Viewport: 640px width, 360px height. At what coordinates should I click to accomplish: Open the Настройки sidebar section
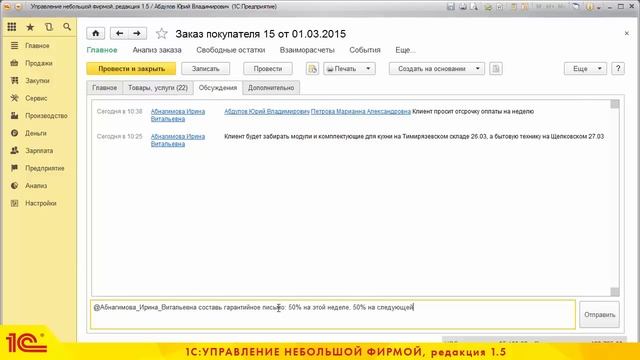[x=41, y=203]
